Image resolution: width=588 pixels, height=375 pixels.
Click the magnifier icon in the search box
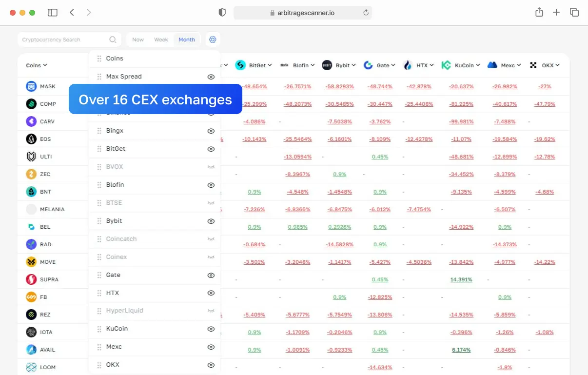[x=113, y=39]
